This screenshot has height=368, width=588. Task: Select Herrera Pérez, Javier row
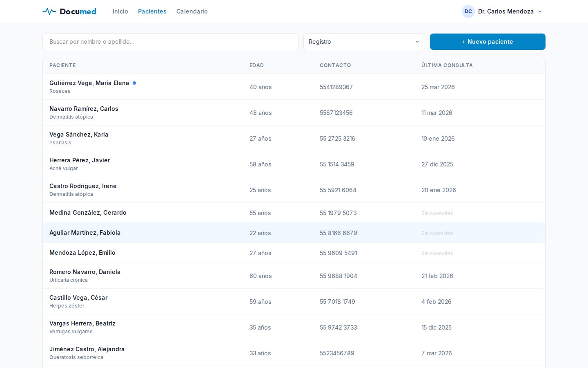(x=80, y=160)
